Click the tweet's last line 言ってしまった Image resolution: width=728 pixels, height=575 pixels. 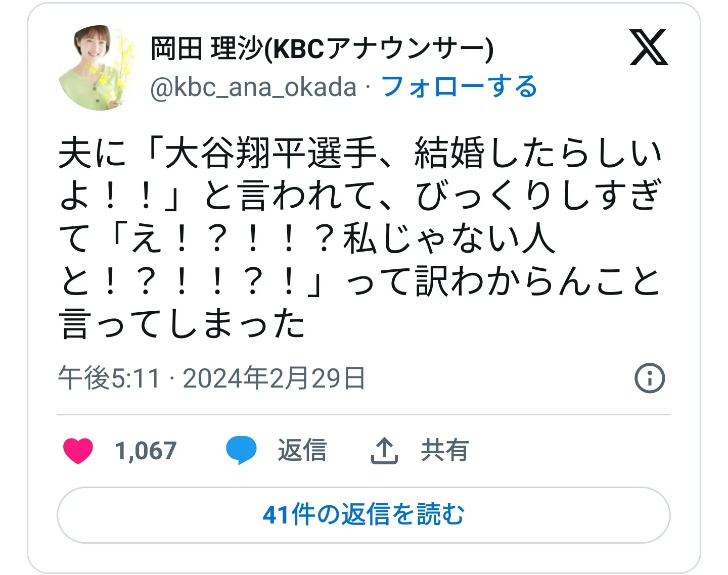[x=183, y=323]
